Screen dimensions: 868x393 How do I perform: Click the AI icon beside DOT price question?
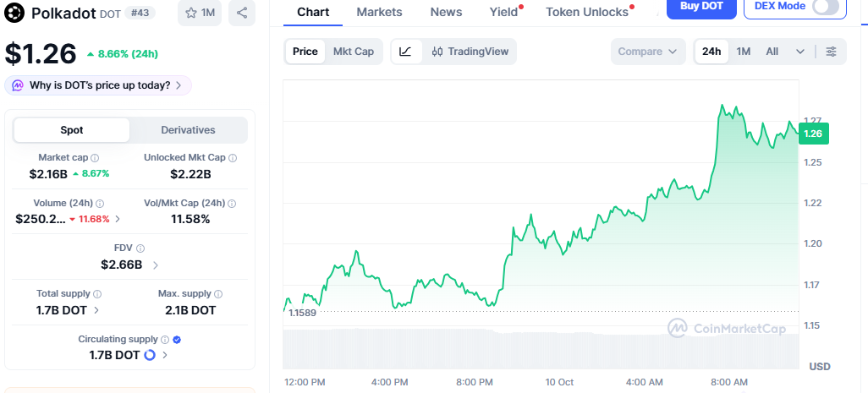[x=18, y=85]
